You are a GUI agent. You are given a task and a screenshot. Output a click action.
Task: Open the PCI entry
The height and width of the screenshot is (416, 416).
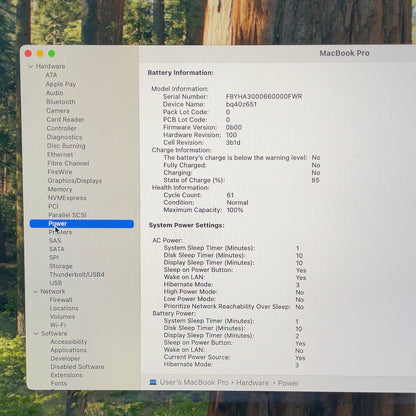(53, 206)
